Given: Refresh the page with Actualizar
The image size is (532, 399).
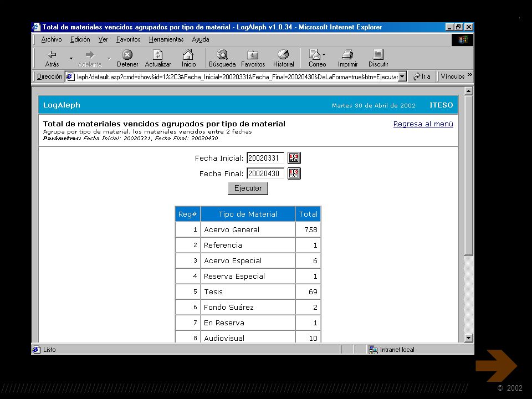Looking at the screenshot, I should tap(158, 58).
